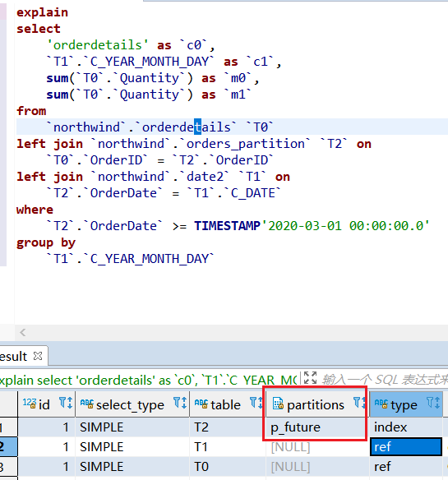Click filter/sort icon on id column

[x=66, y=403]
